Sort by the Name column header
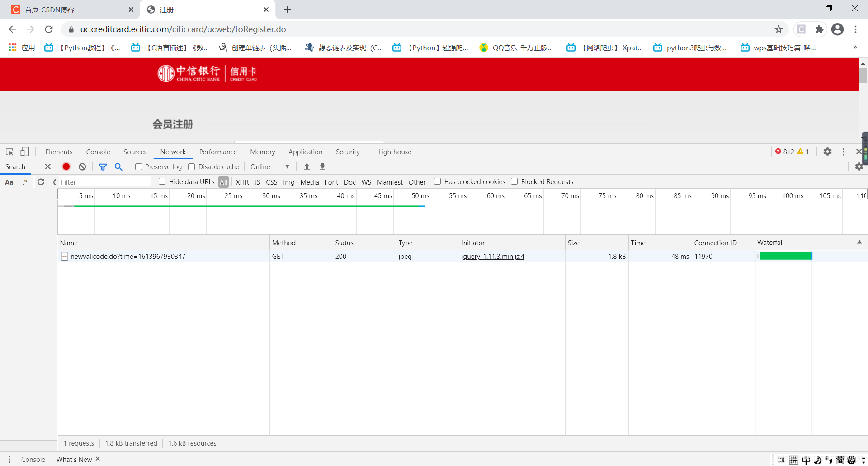This screenshot has width=868, height=466. click(164, 243)
